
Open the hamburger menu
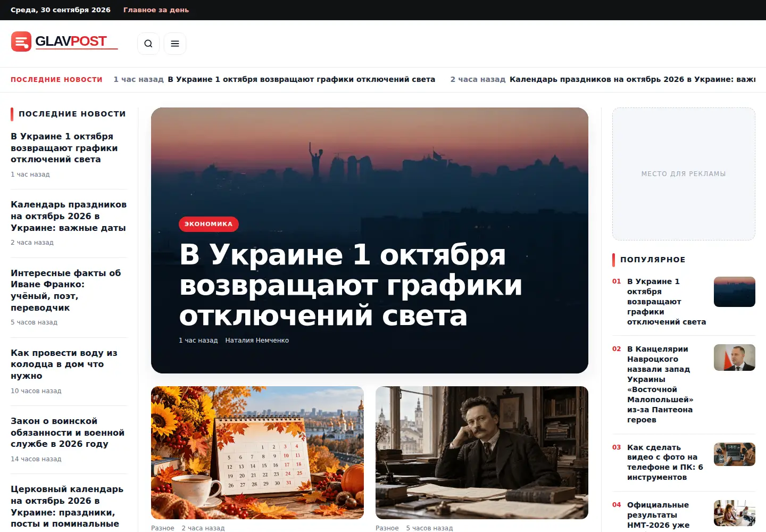[x=175, y=44]
